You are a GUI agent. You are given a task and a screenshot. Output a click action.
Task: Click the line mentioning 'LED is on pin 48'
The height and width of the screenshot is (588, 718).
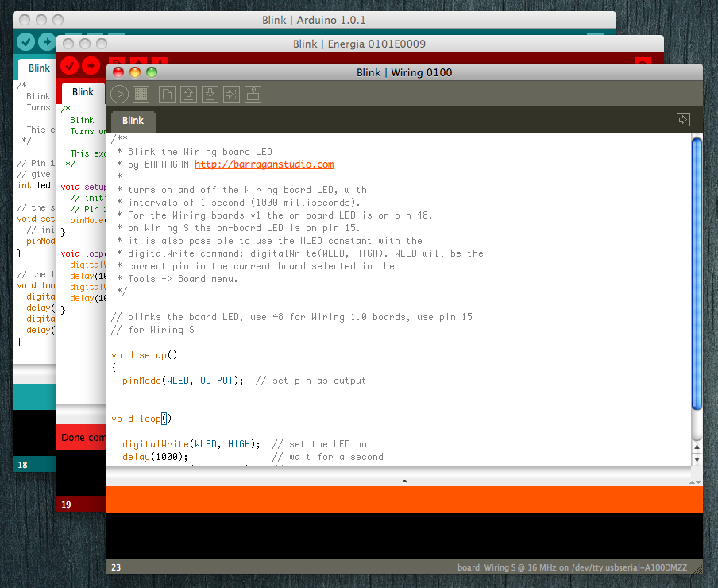click(x=275, y=215)
